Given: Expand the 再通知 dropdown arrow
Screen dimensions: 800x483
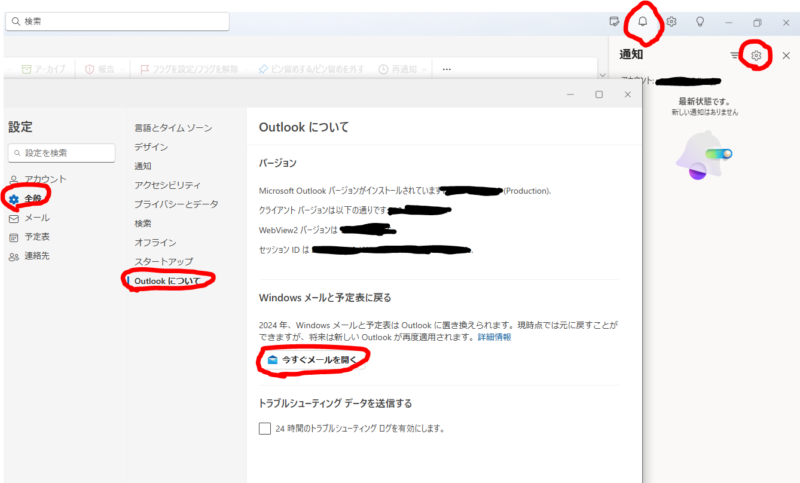Looking at the screenshot, I should click(x=424, y=69).
